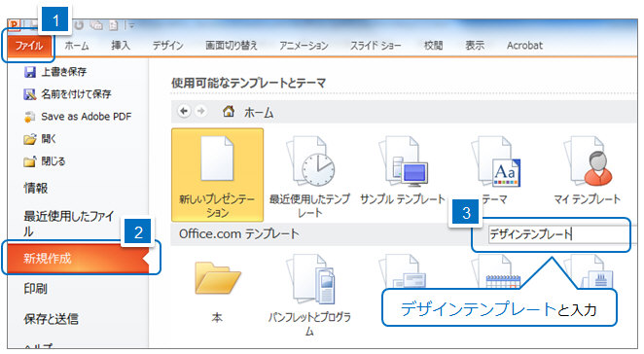Open the パンフレットとプログラム template category
The height and width of the screenshot is (354, 644).
[x=309, y=295]
